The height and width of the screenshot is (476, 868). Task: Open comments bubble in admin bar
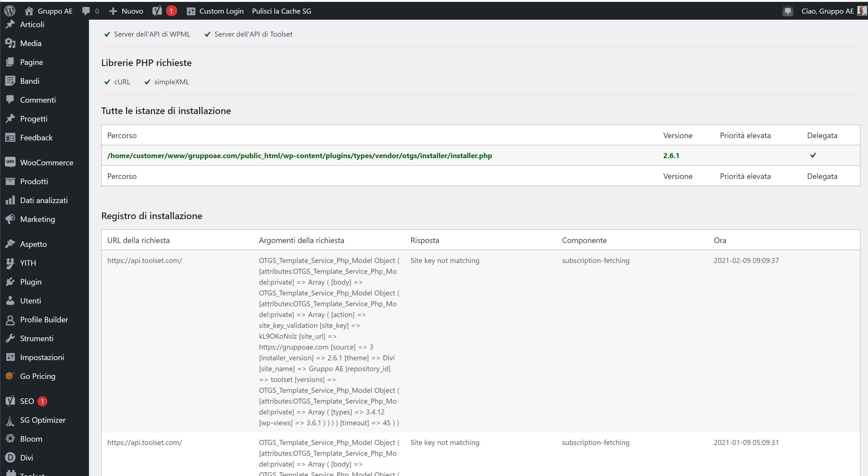click(86, 11)
